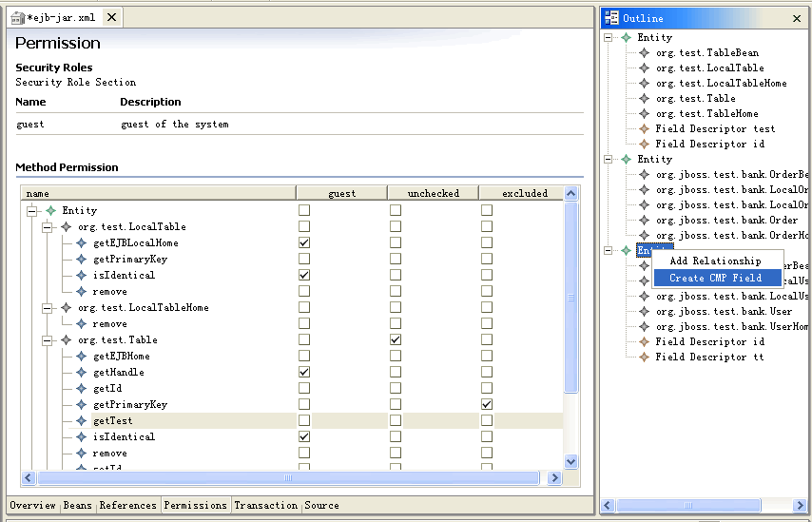Click the excluded column header

(521, 193)
